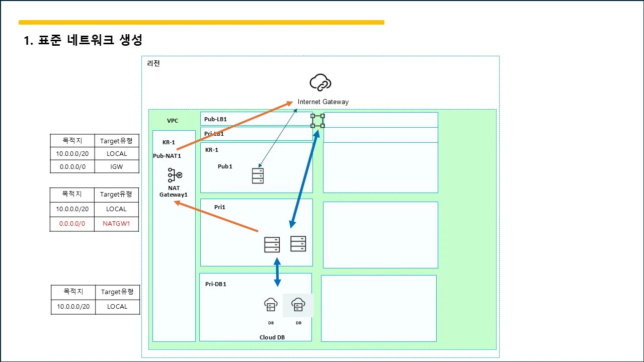This screenshot has height=362, width=644.
Task: Select the NAT Gateway1 text label
Action: pyautogui.click(x=174, y=191)
